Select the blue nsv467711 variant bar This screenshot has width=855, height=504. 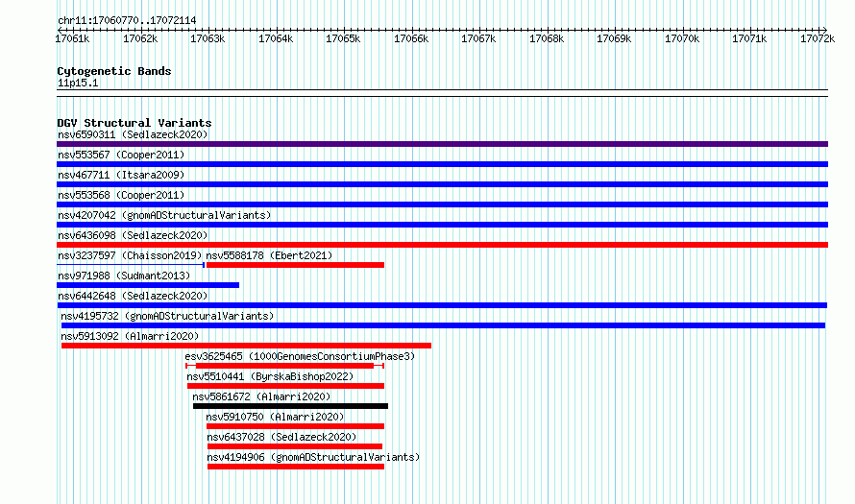(442, 184)
